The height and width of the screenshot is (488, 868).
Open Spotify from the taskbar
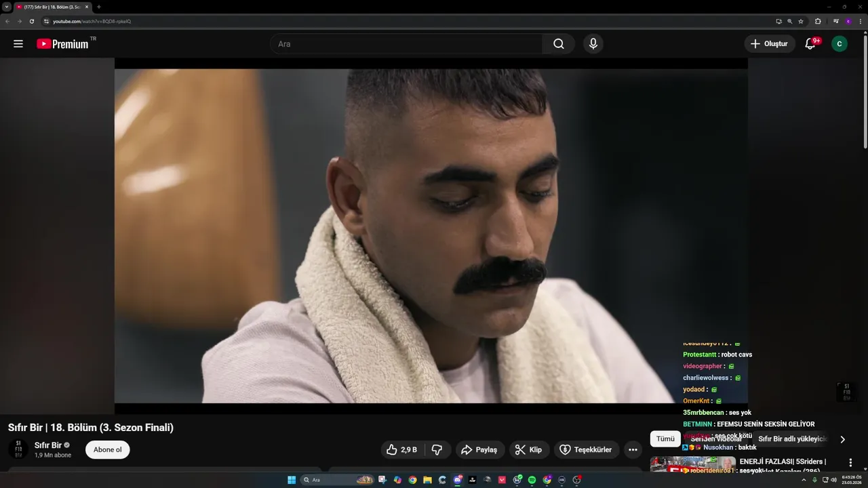(532, 480)
